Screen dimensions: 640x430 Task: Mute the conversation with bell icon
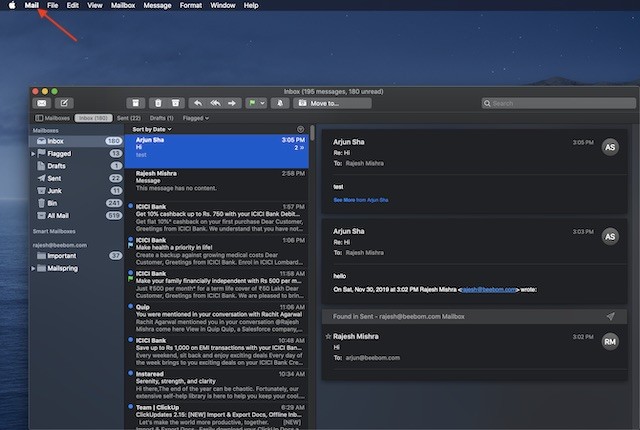click(x=280, y=103)
